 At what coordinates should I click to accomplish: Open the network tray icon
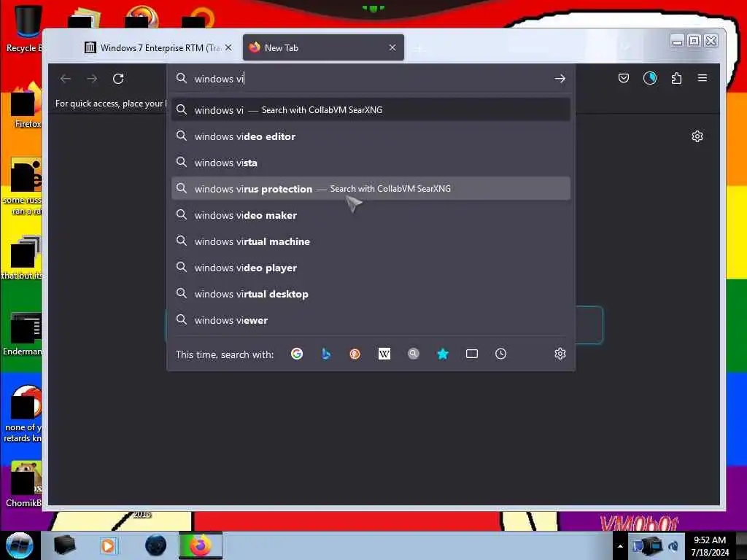coord(649,546)
